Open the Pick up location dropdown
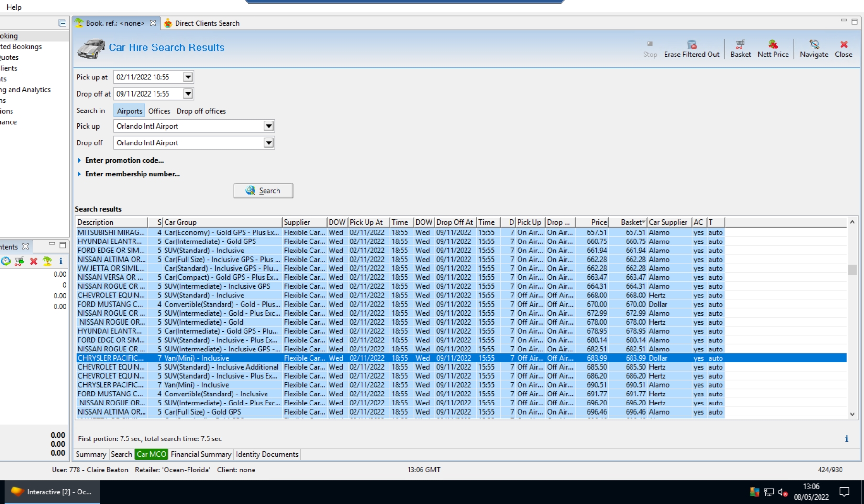The width and height of the screenshot is (864, 504). point(269,126)
